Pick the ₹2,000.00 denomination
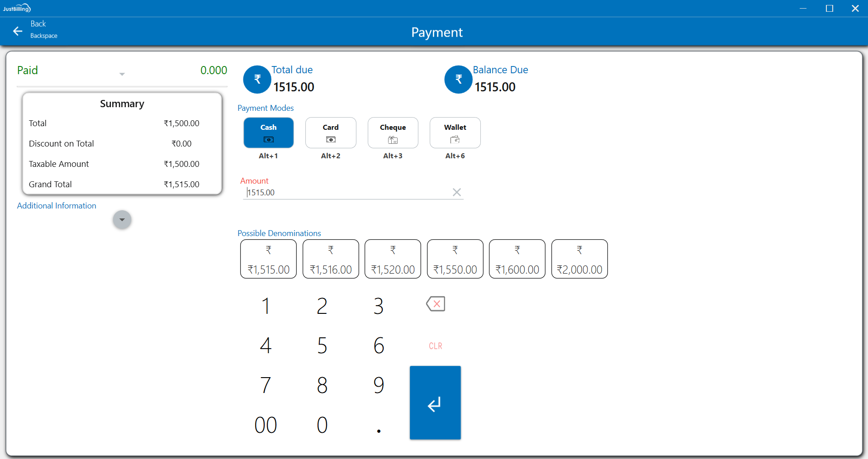The image size is (868, 459). click(x=579, y=259)
